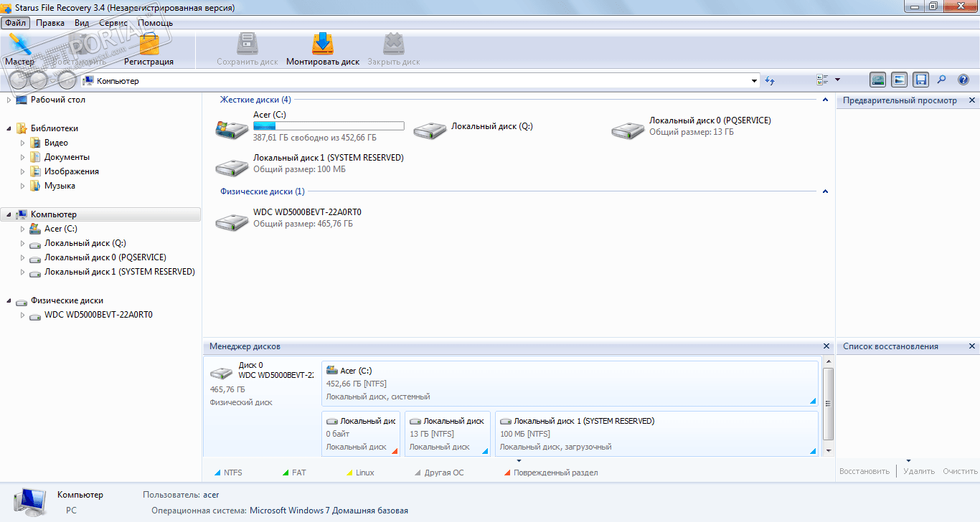Select Acer (C:) 452,66 ГБ partition block

[x=570, y=384]
